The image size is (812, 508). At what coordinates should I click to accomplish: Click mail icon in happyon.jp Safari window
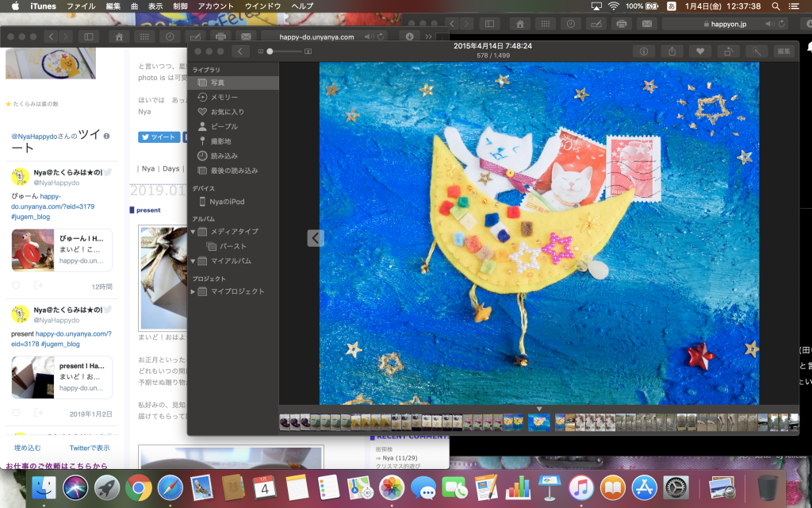[647, 24]
